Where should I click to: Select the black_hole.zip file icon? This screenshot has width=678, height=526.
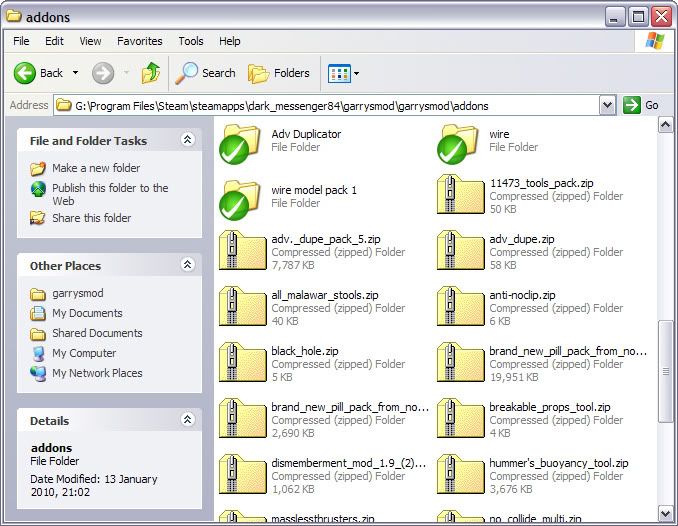coord(239,361)
